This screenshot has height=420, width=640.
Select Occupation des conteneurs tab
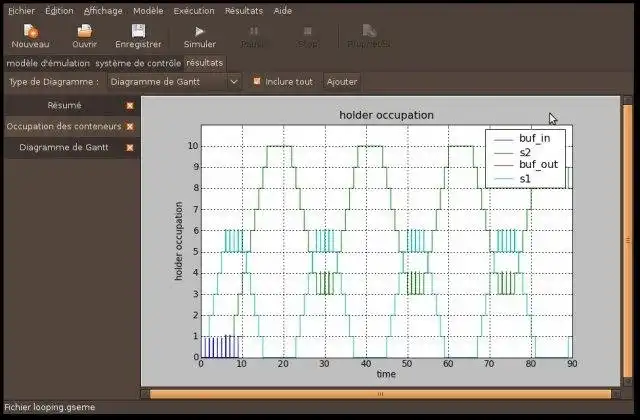click(x=64, y=127)
